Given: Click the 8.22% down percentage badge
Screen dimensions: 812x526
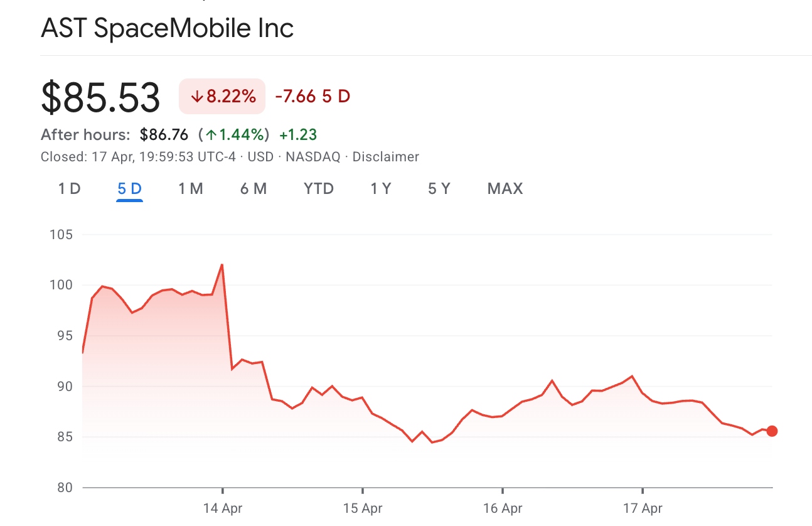Looking at the screenshot, I should [x=222, y=97].
